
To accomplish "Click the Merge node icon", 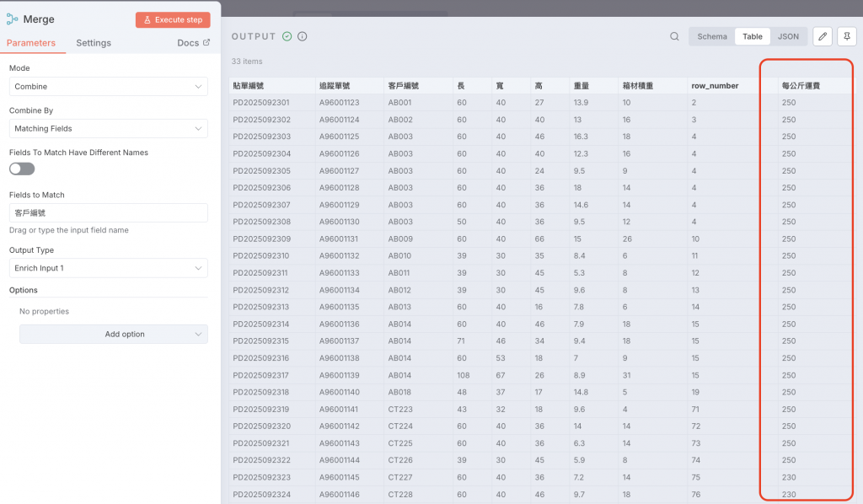I will pyautogui.click(x=12, y=19).
